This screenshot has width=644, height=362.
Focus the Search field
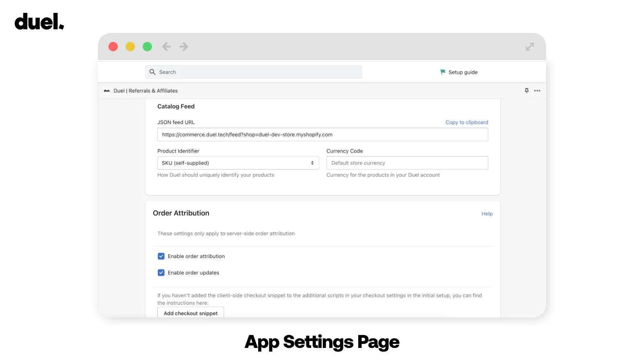(254, 72)
